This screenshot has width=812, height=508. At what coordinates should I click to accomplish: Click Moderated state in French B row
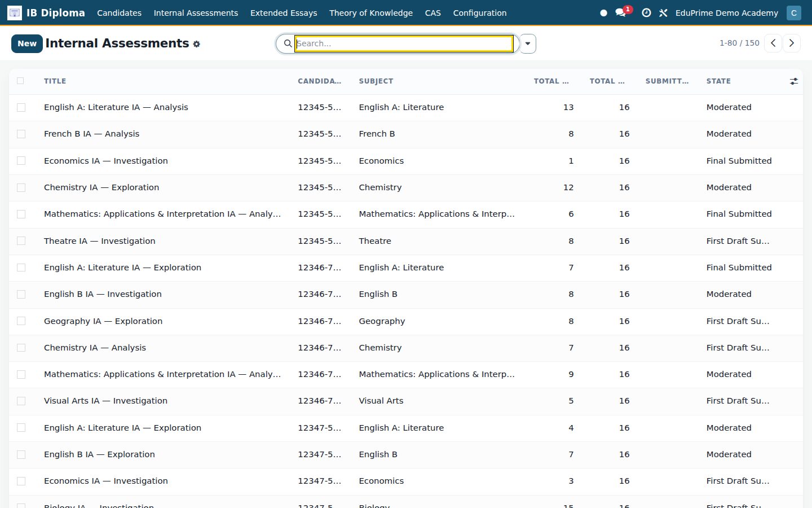click(x=729, y=134)
